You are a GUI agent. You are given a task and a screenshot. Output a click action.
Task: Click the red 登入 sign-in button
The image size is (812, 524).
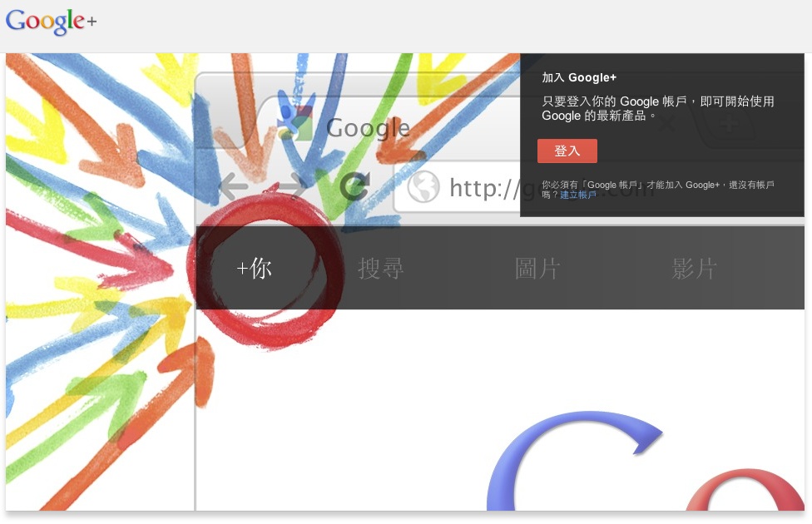point(567,151)
